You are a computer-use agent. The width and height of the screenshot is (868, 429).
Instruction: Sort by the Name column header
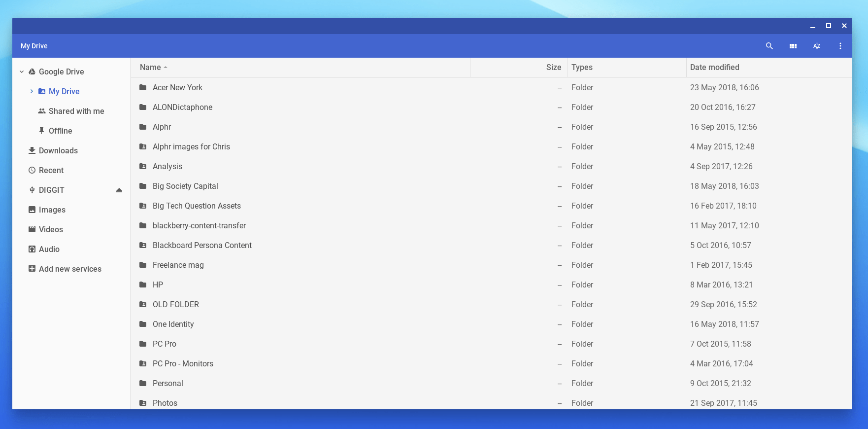[x=150, y=67]
